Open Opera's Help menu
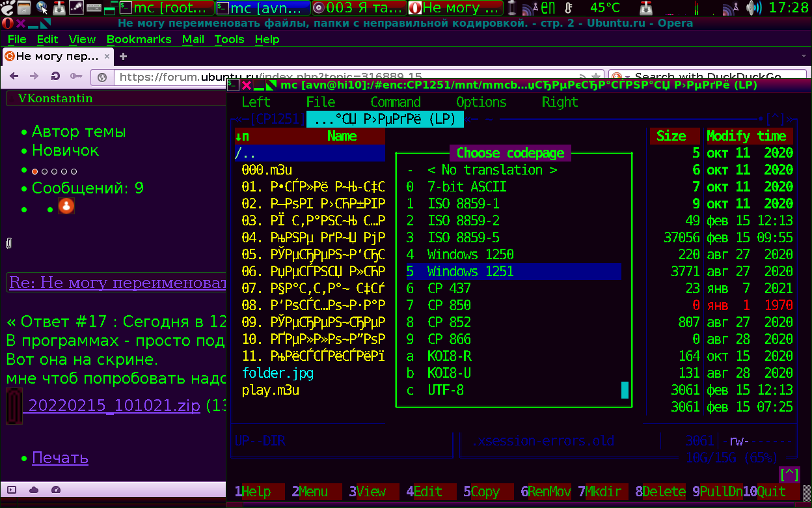This screenshot has height=508, width=812. pos(267,39)
